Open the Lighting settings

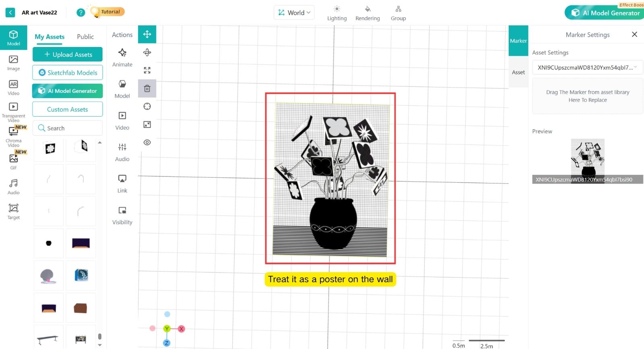[x=336, y=13]
